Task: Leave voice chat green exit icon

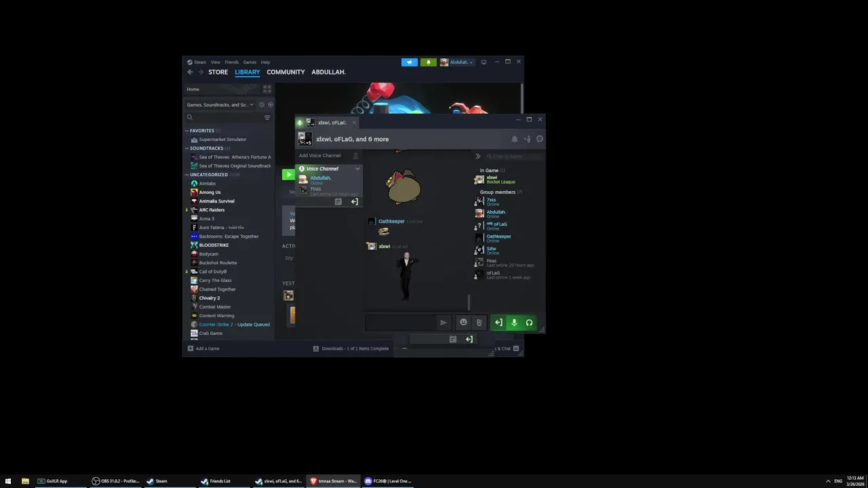Action: [498, 323]
